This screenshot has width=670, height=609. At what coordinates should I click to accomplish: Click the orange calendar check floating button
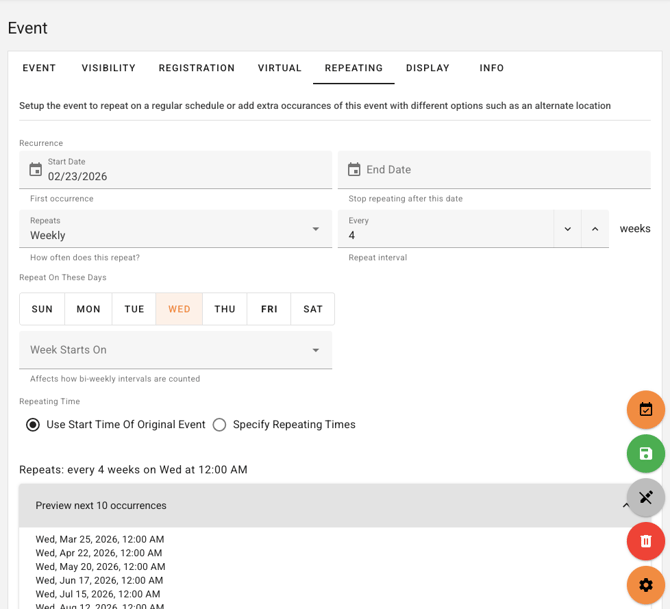(x=645, y=410)
